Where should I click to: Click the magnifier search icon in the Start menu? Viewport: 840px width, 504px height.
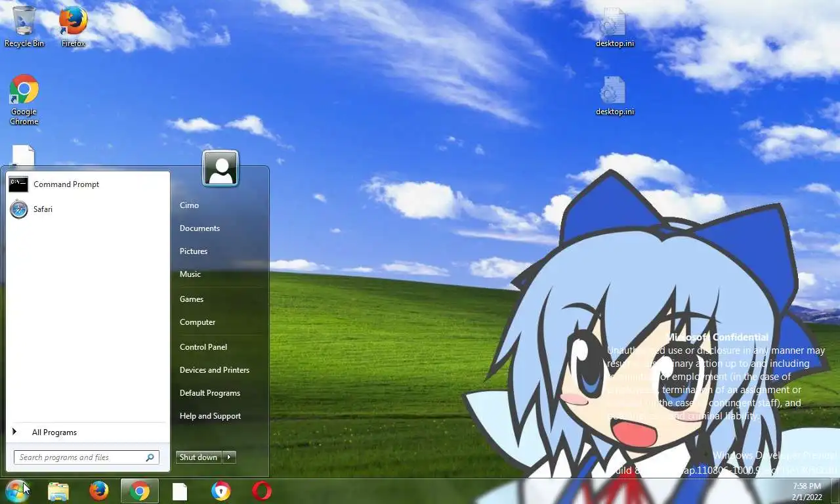150,457
